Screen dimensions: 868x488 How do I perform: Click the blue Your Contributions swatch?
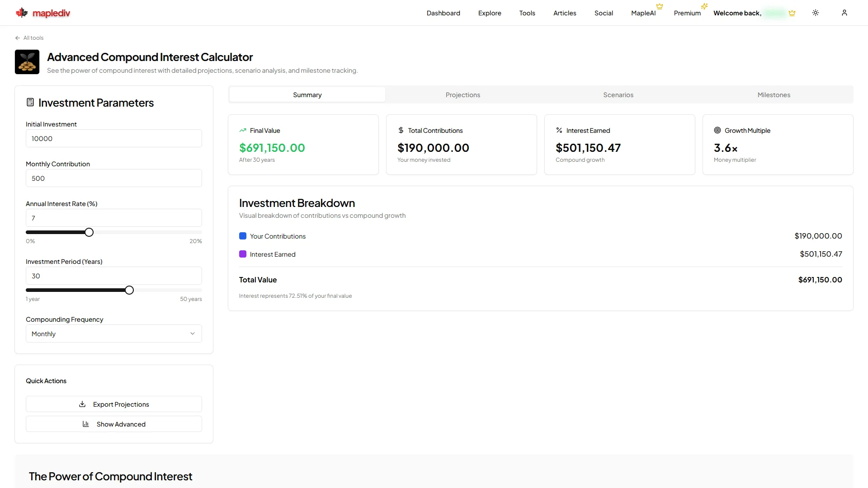(243, 236)
